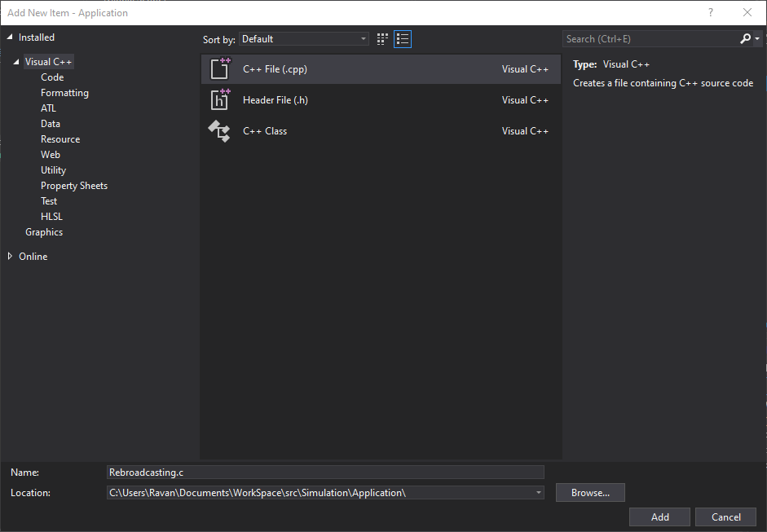The image size is (767, 532).
Task: Select the ATL category
Action: pyautogui.click(x=48, y=108)
